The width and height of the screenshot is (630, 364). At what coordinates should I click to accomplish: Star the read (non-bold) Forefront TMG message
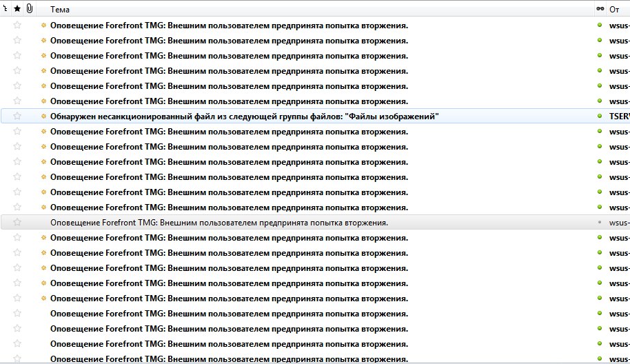tap(17, 223)
